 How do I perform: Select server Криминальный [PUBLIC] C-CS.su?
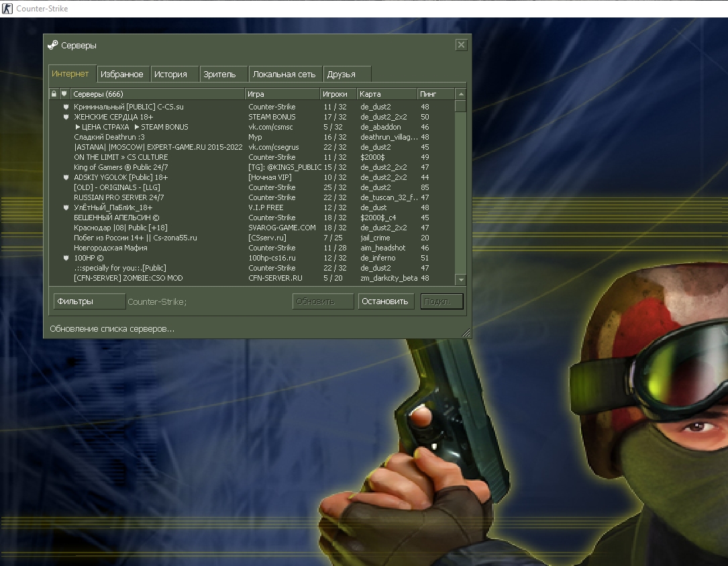tap(252, 107)
